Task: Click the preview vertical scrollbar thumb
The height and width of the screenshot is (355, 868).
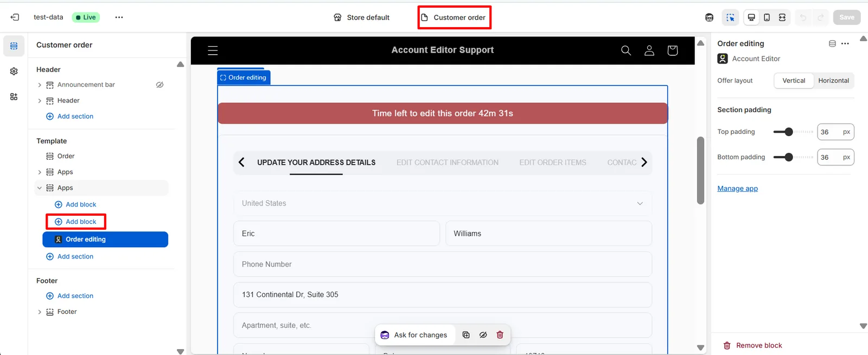Action: click(700, 170)
